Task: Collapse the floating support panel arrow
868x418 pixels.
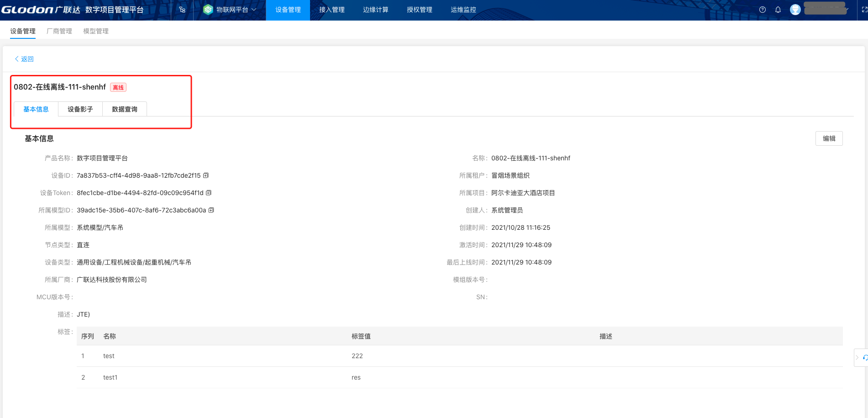Action: pyautogui.click(x=857, y=358)
